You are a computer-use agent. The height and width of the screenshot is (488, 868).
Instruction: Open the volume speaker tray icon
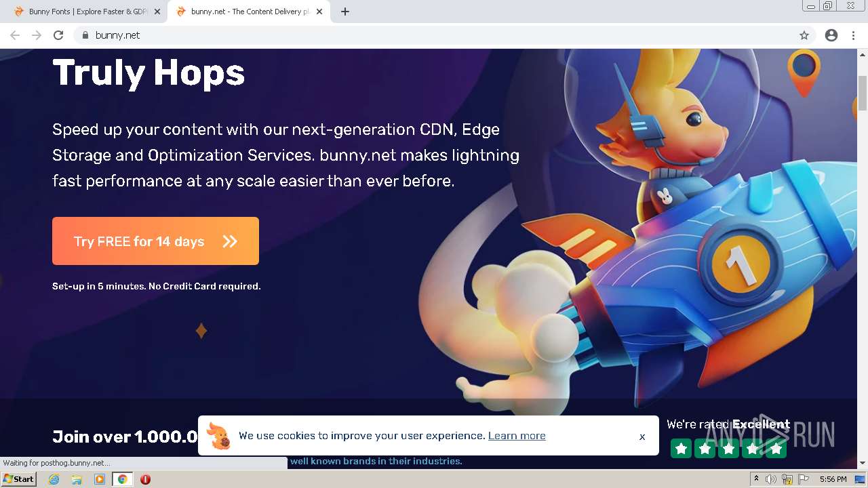click(771, 479)
